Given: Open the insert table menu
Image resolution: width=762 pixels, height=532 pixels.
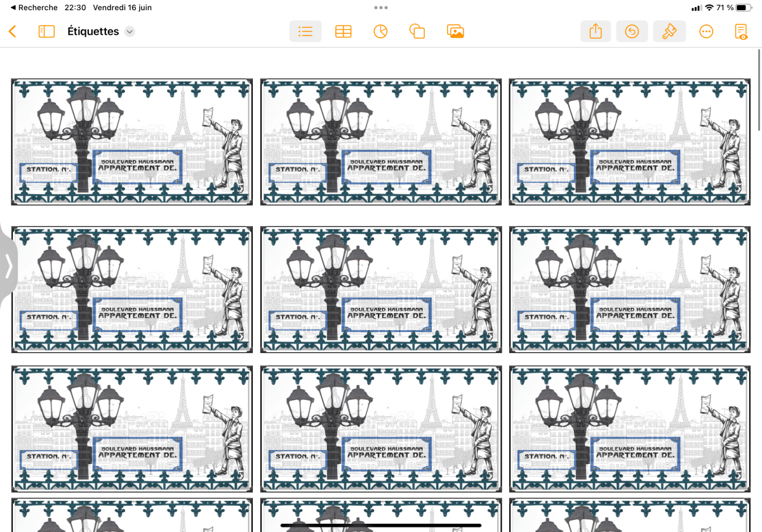Looking at the screenshot, I should pos(343,32).
